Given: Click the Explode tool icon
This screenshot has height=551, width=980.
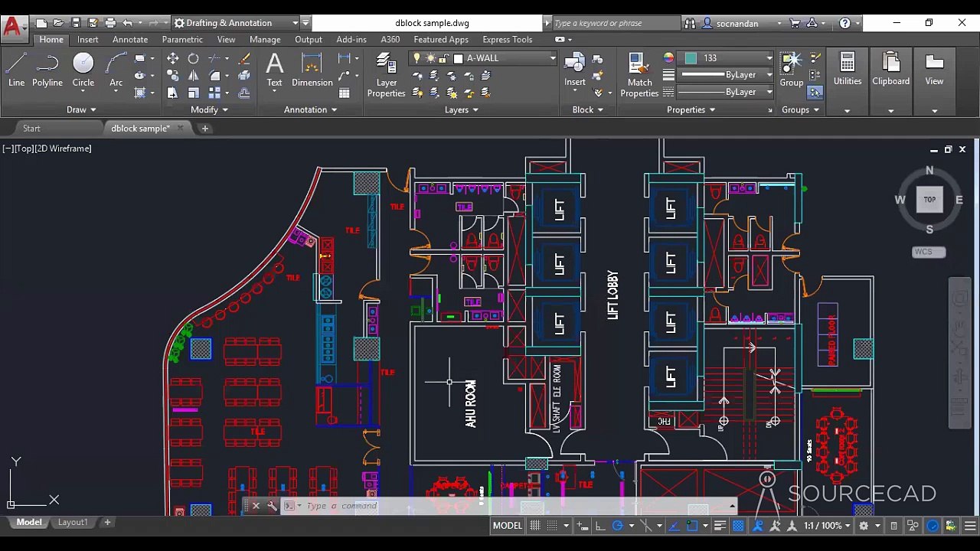Looking at the screenshot, I should [244, 76].
